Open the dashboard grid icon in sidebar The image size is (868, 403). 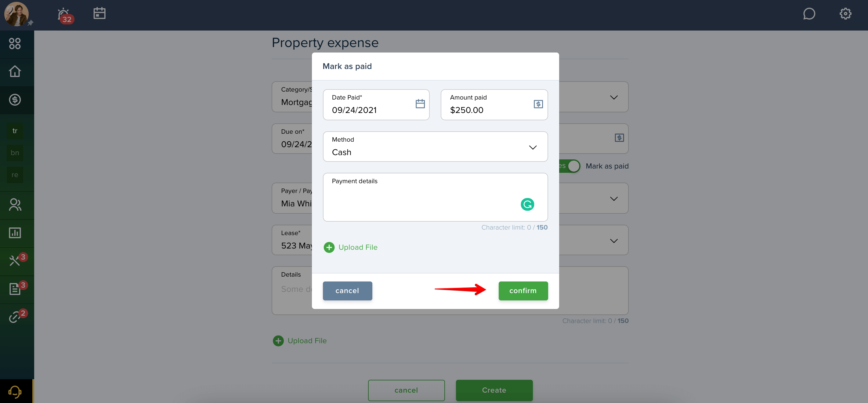15,44
